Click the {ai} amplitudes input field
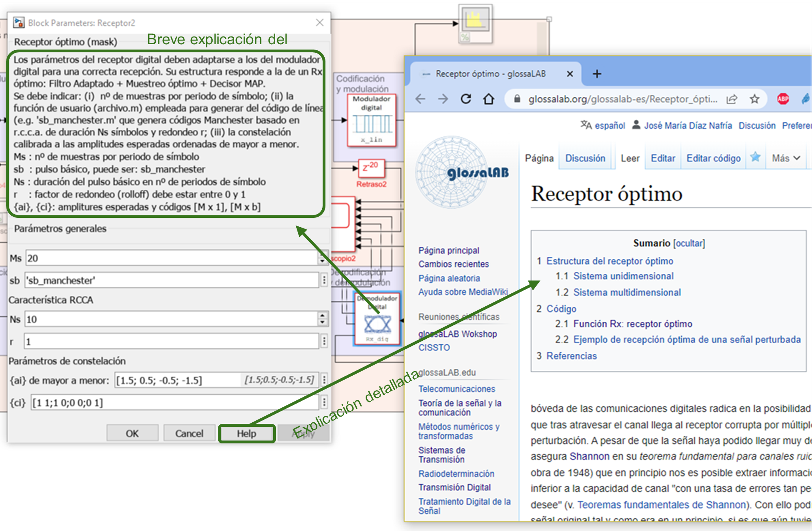The image size is (812, 531). coord(217,380)
